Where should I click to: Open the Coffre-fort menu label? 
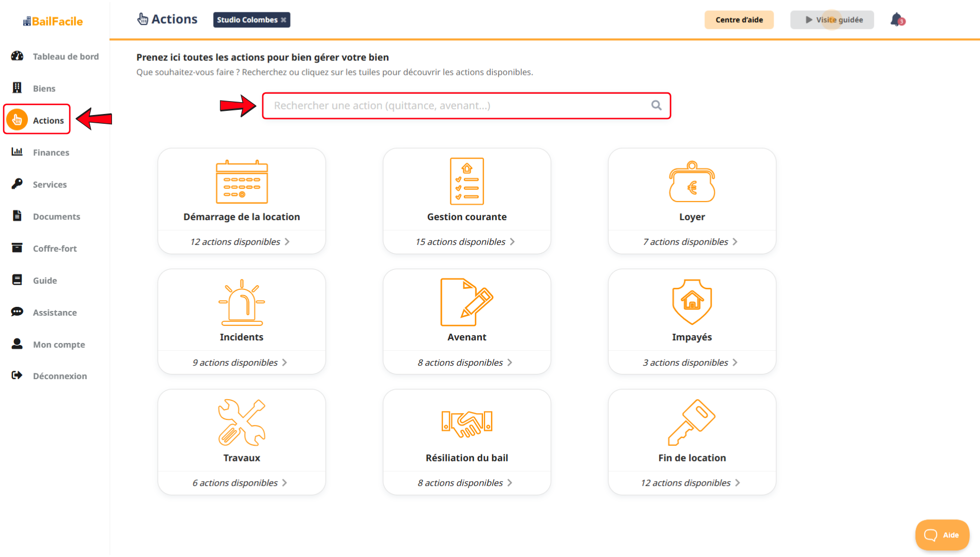[x=55, y=249]
